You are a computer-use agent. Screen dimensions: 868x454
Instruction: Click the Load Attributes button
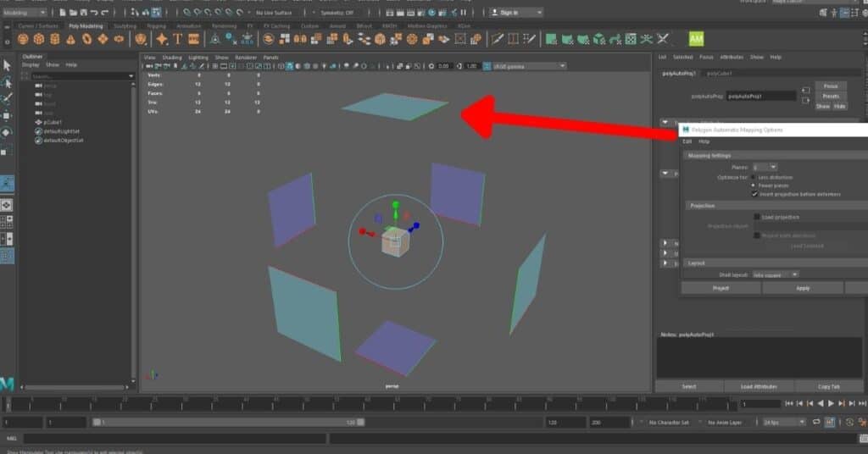click(759, 386)
